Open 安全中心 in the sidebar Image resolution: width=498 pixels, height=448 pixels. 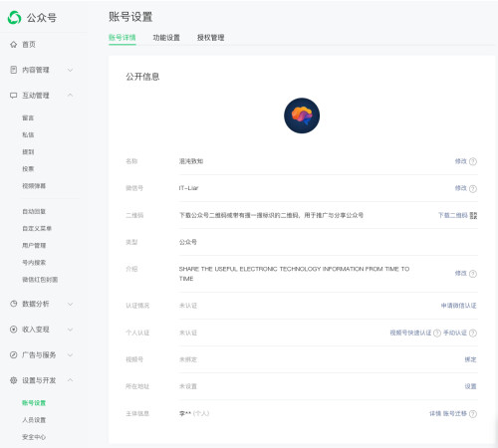tap(34, 437)
